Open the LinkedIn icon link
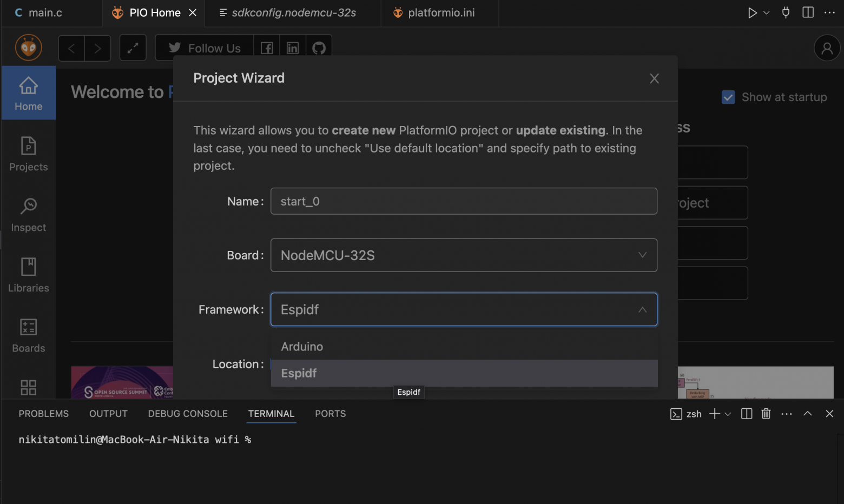 (x=293, y=48)
